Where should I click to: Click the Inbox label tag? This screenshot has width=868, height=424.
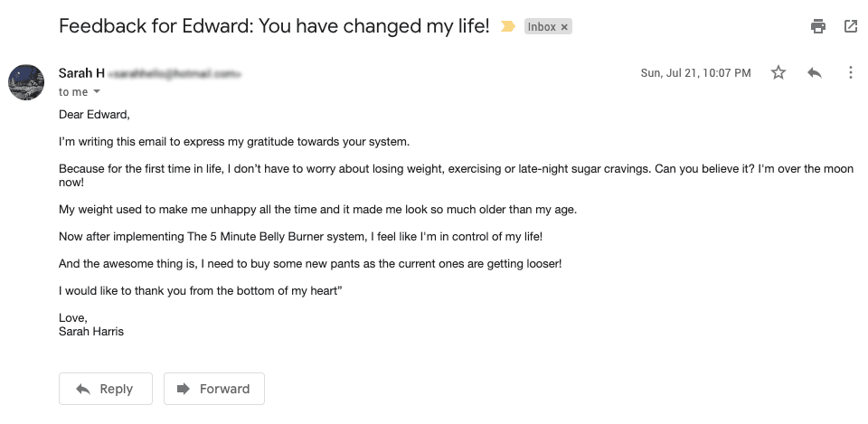pyautogui.click(x=542, y=27)
